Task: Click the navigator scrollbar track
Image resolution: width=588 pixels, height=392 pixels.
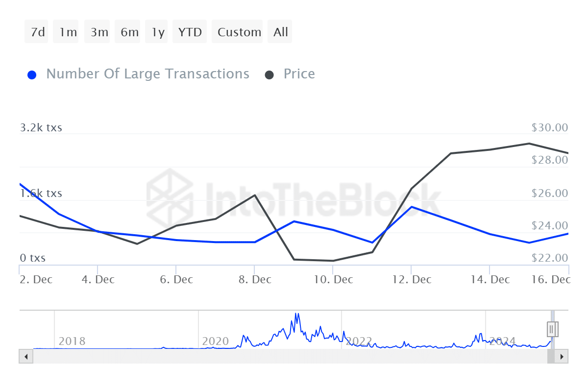Action: [x=289, y=356]
